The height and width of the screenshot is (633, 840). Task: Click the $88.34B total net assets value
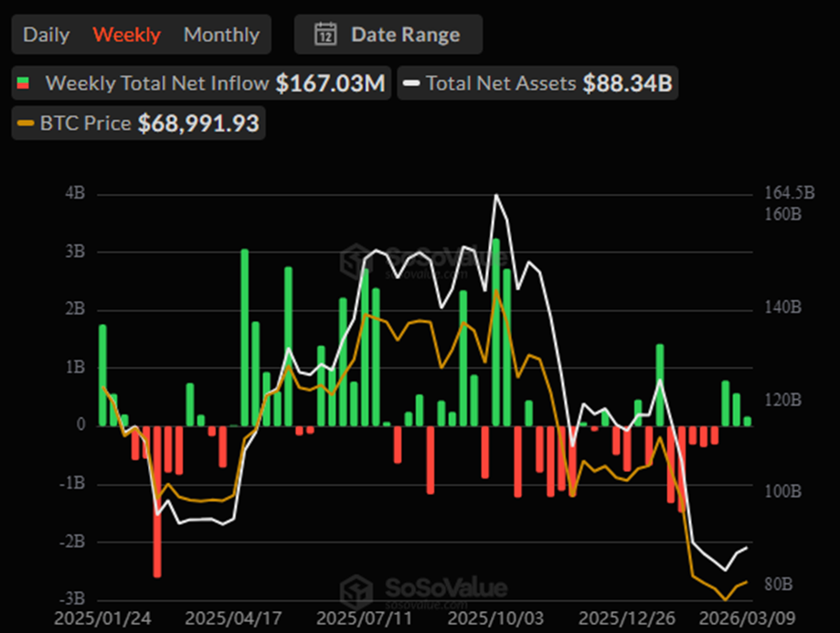(627, 83)
